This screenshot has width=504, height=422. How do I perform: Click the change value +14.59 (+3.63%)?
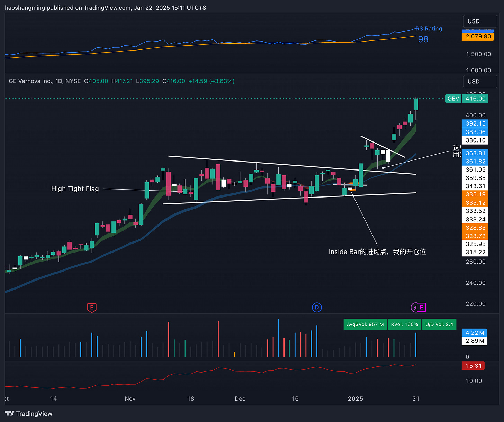click(211, 81)
